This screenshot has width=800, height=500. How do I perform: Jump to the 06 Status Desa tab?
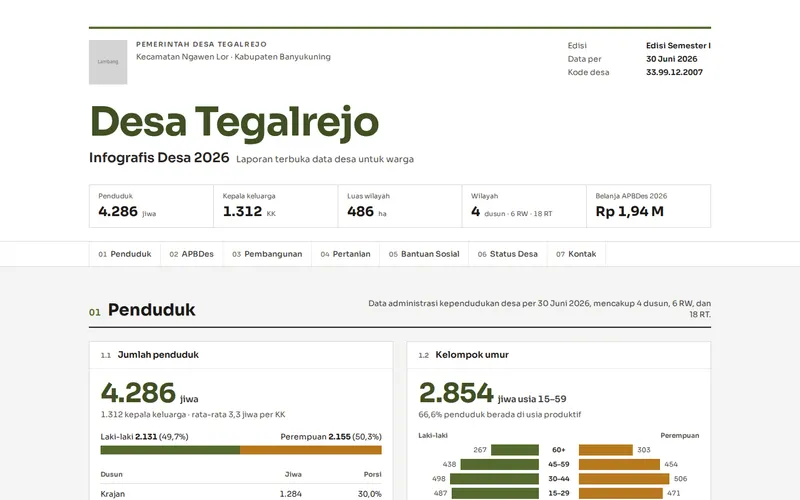click(508, 254)
